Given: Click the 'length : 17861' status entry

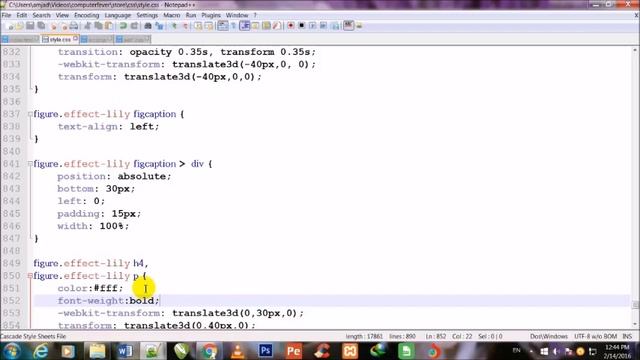Looking at the screenshot, I should point(364,336).
